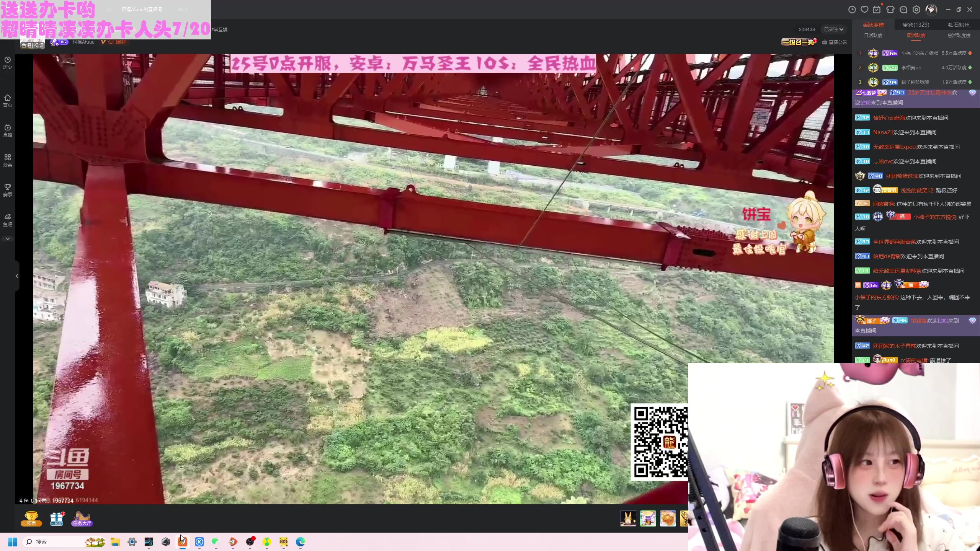Expand more sidebar items chevron

tap(8, 239)
